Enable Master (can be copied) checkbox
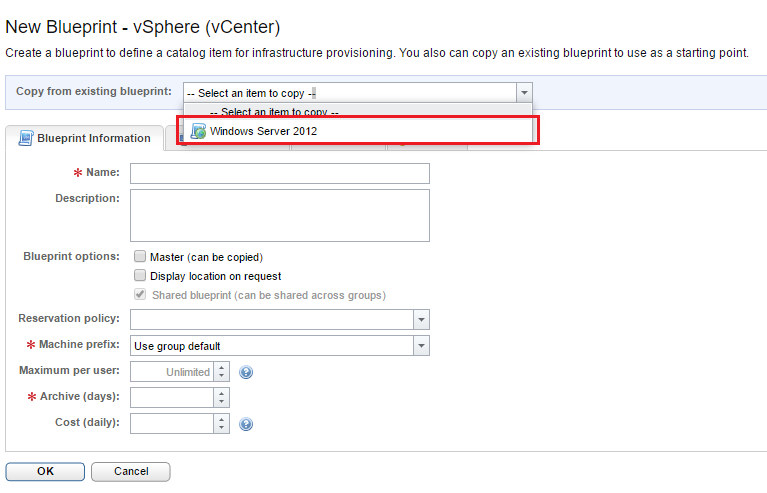 click(141, 257)
